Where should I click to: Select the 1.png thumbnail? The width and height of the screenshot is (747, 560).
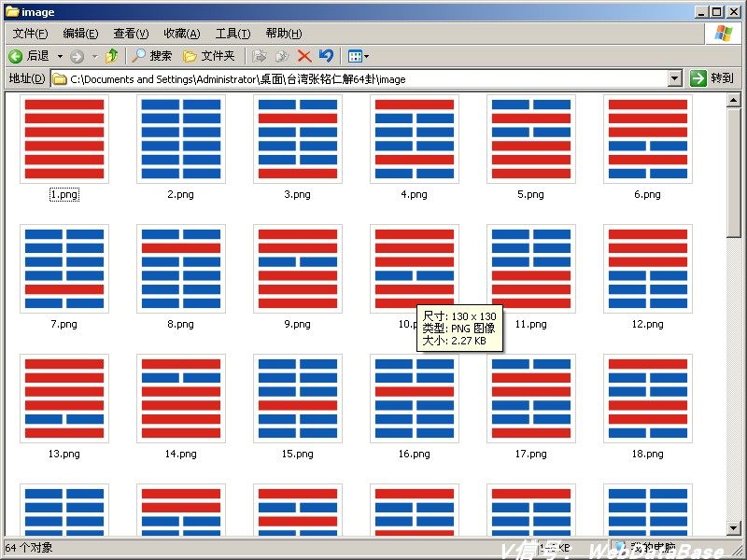coord(64,138)
